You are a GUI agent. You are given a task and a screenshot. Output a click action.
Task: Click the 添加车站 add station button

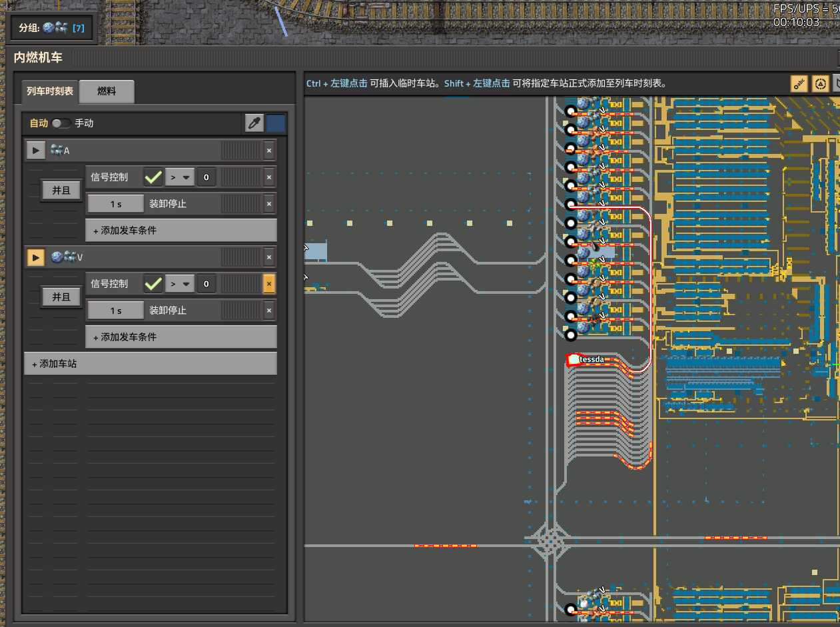coord(151,364)
